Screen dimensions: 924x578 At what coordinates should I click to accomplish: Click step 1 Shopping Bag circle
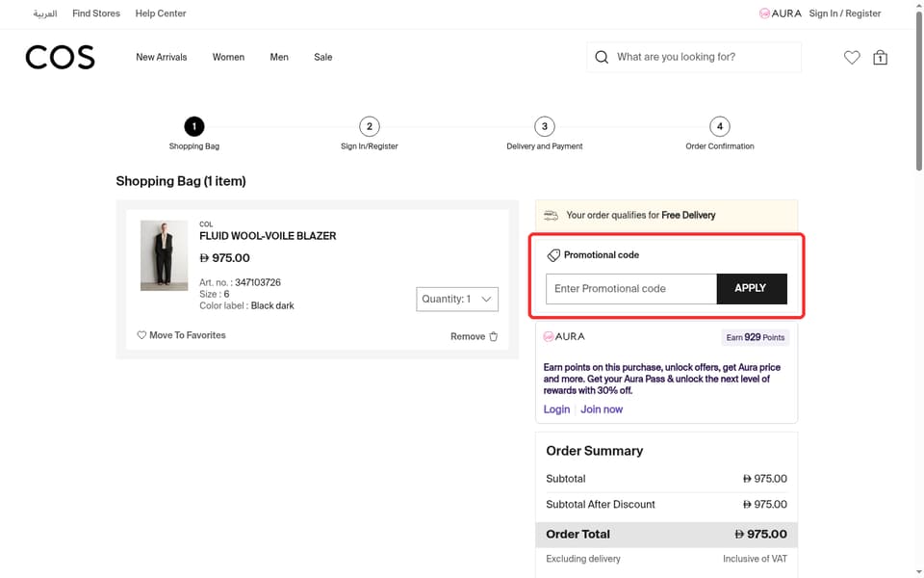tap(193, 126)
